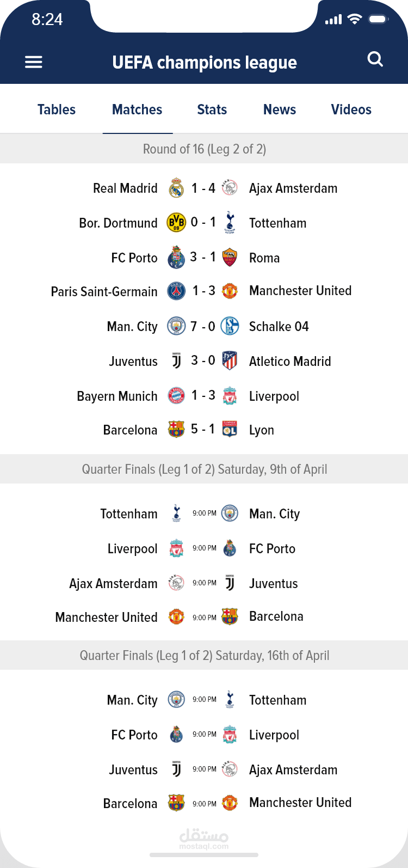Click Borussia Dortmund BVB logo
408x868 pixels.
(176, 222)
